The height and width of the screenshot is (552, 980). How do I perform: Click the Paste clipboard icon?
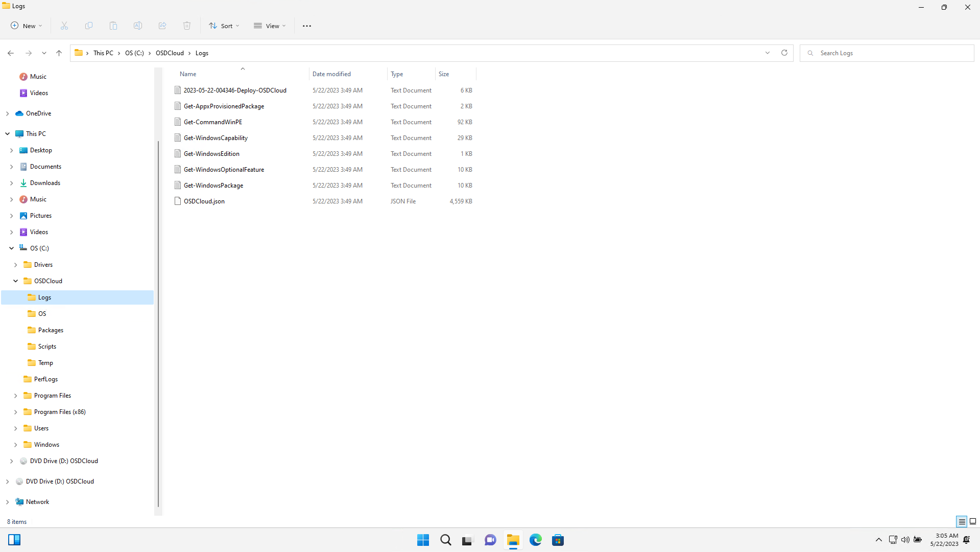[x=113, y=26]
